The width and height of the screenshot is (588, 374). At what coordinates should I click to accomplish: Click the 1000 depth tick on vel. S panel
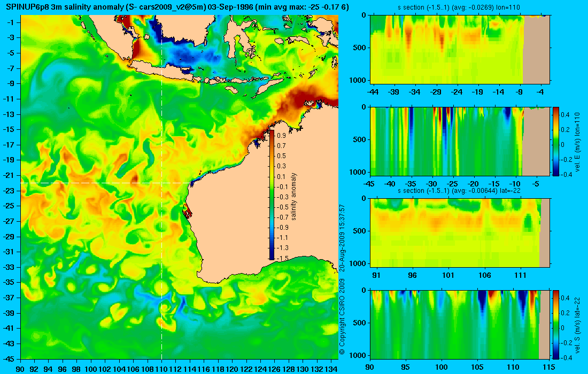[358, 355]
